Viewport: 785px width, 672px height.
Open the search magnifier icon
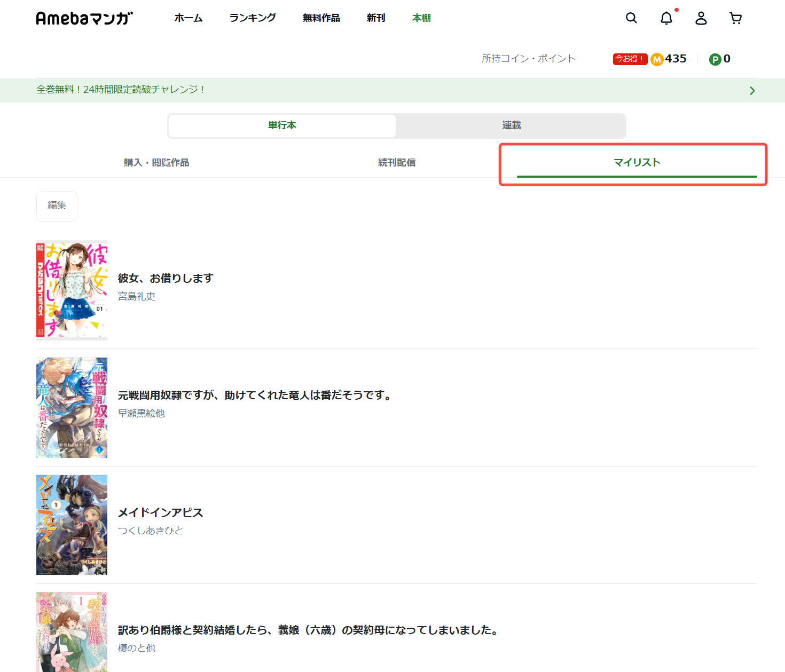(631, 18)
